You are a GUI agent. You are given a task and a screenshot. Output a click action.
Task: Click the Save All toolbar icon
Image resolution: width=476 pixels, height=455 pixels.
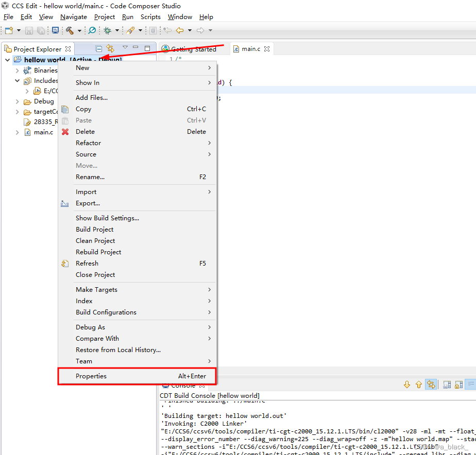(x=41, y=30)
